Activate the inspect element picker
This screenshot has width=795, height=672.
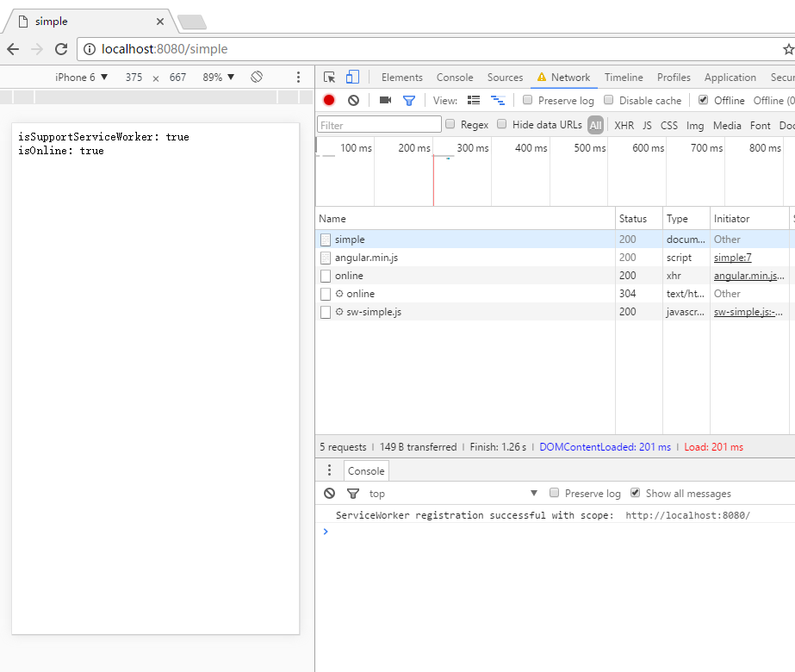(330, 77)
